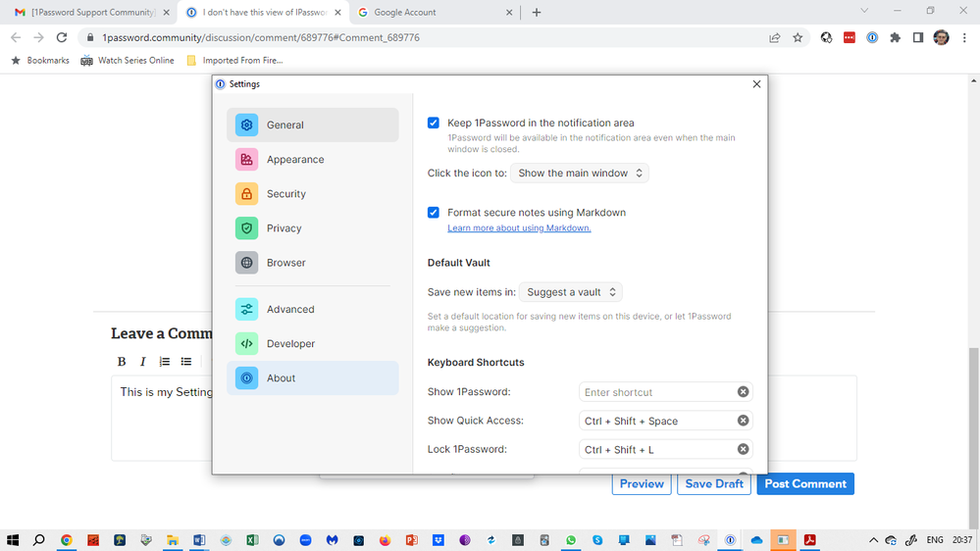Disable Format secure notes using Markdown

pyautogui.click(x=434, y=213)
